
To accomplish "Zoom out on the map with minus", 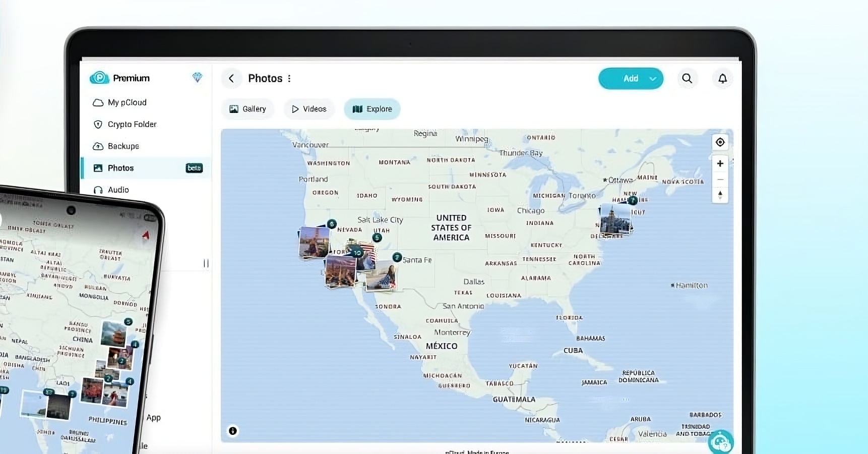I will pos(720,179).
